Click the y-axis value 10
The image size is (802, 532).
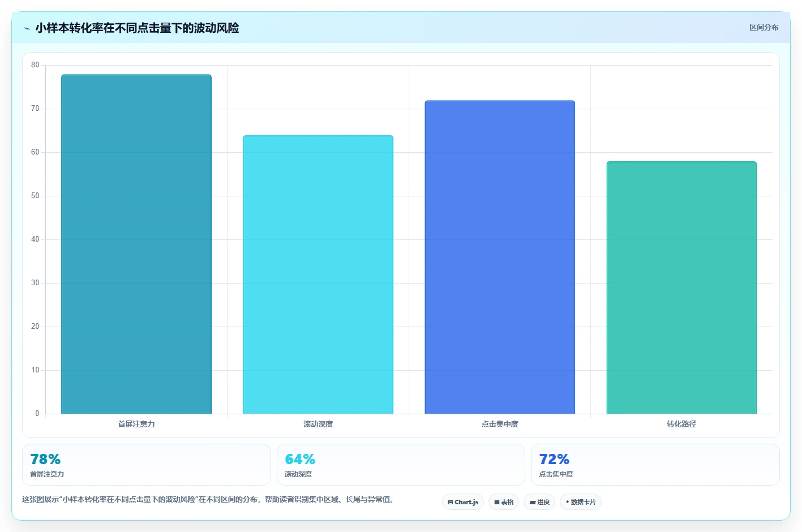35,370
